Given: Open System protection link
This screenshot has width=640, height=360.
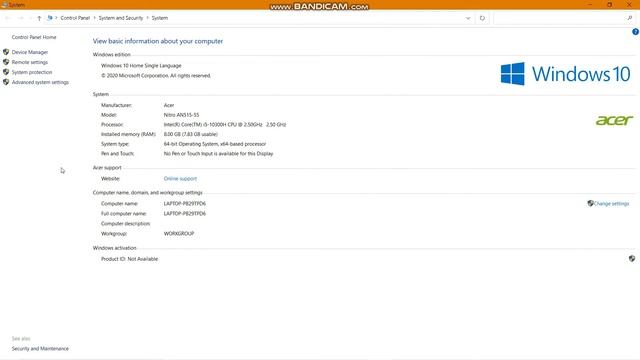Looking at the screenshot, I should point(32,72).
